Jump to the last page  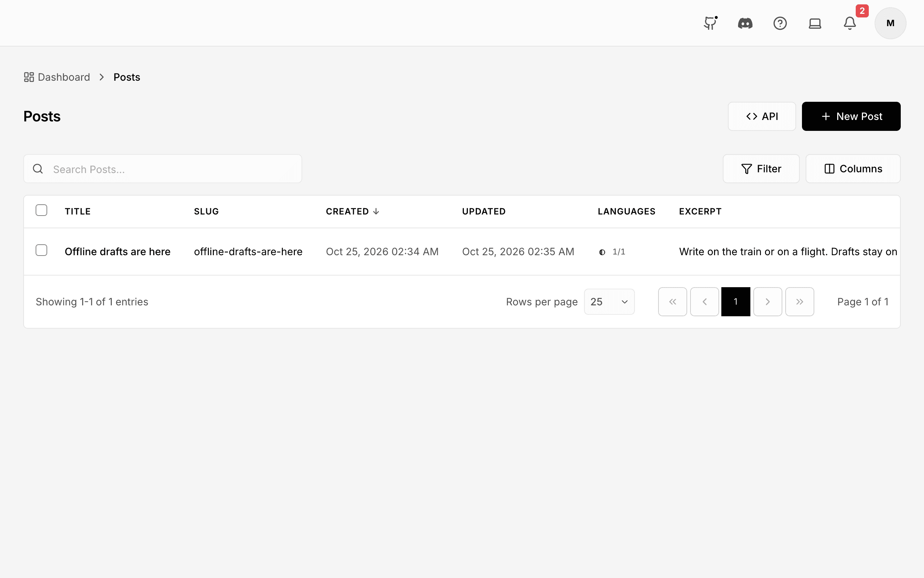[799, 302]
